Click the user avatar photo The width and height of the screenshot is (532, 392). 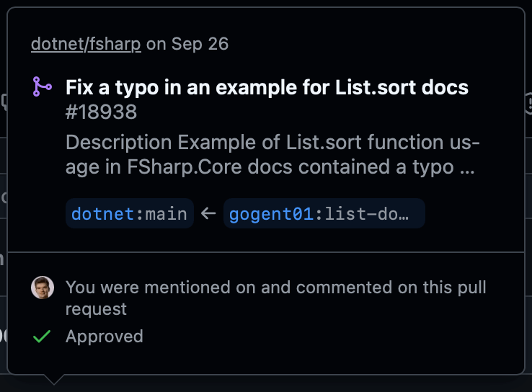click(43, 288)
